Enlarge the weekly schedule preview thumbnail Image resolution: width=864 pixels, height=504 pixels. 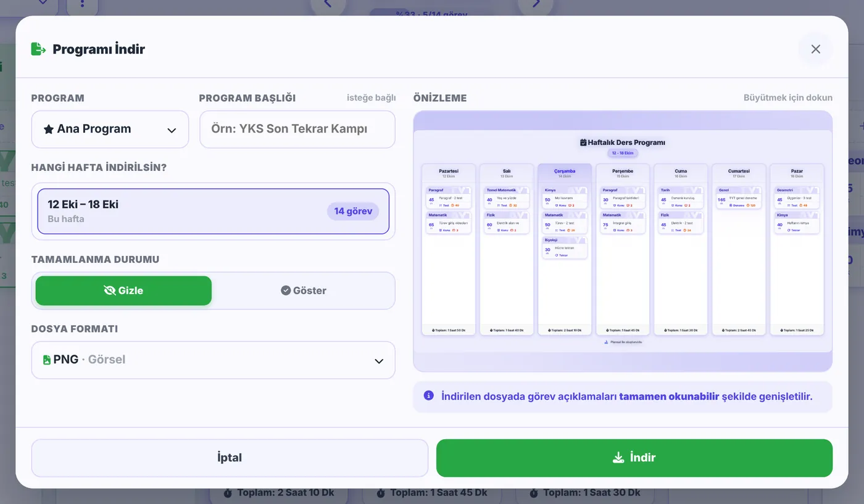click(623, 241)
